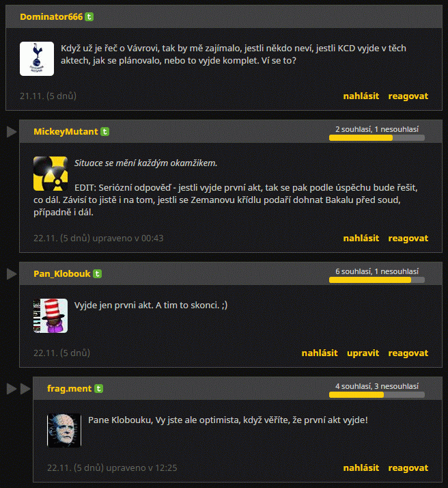
Task: Click the green badge beside MickeyMutant
Action: [x=104, y=132]
